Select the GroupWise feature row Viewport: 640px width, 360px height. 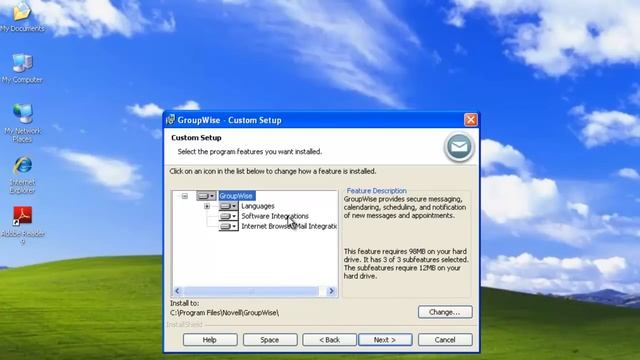(x=237, y=196)
